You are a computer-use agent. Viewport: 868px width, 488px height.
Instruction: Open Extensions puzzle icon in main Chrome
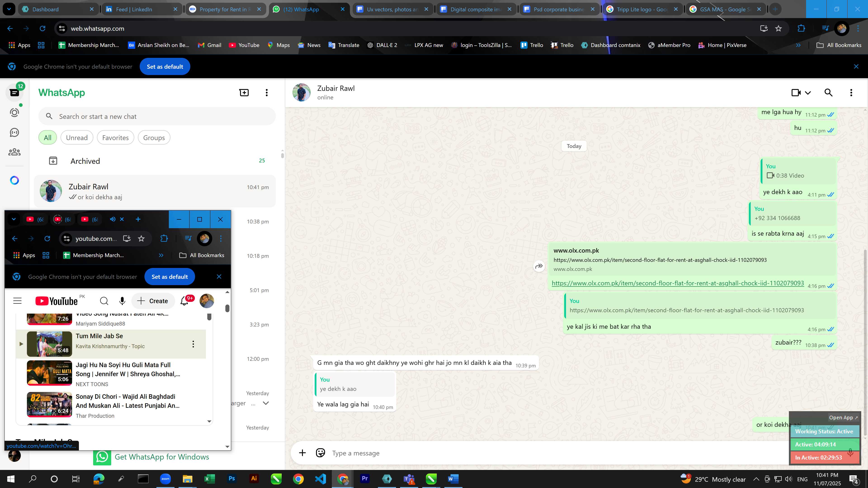coord(801,29)
